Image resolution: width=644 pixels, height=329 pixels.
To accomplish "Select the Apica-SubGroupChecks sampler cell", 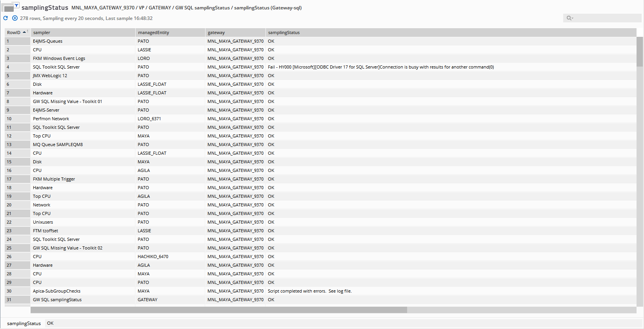I will click(x=56, y=291).
